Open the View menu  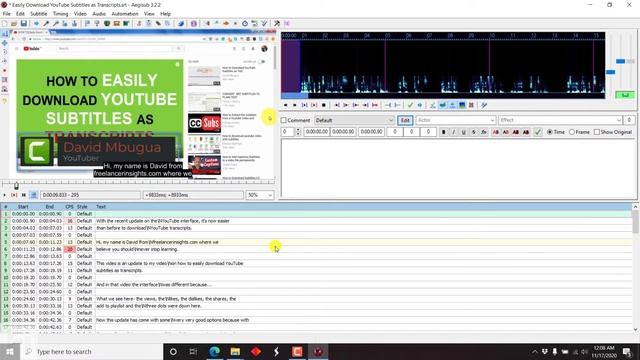coord(149,14)
